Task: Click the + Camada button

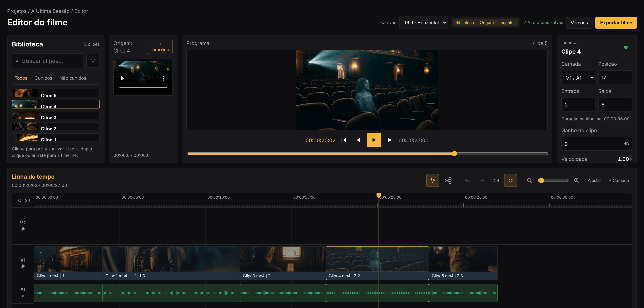Action: tap(619, 180)
